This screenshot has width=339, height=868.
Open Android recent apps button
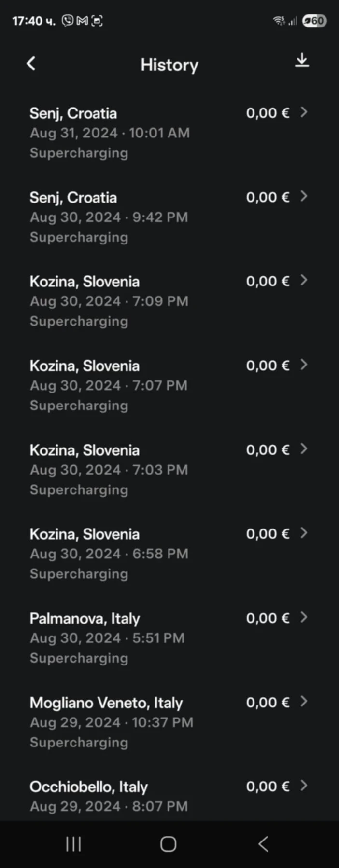pos(73,844)
